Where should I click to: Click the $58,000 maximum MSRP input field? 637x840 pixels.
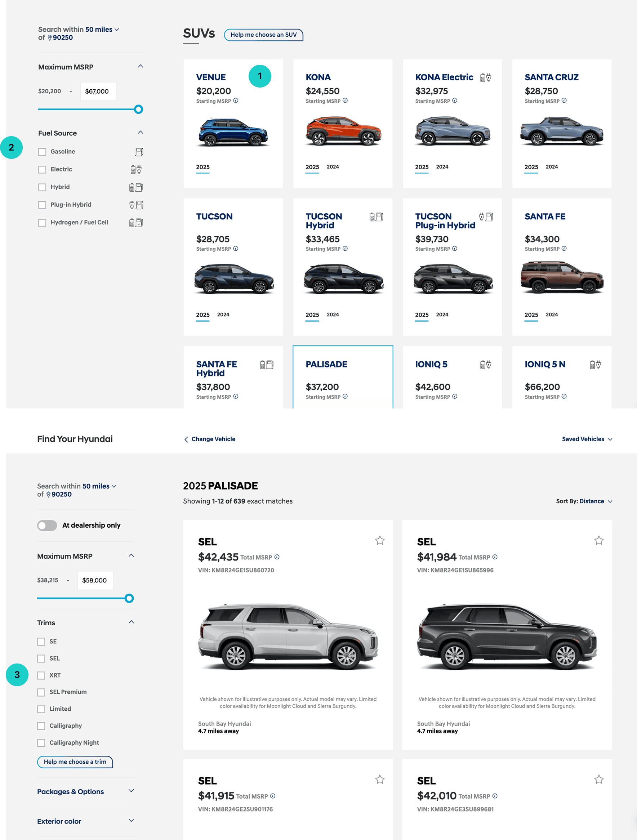click(x=95, y=581)
